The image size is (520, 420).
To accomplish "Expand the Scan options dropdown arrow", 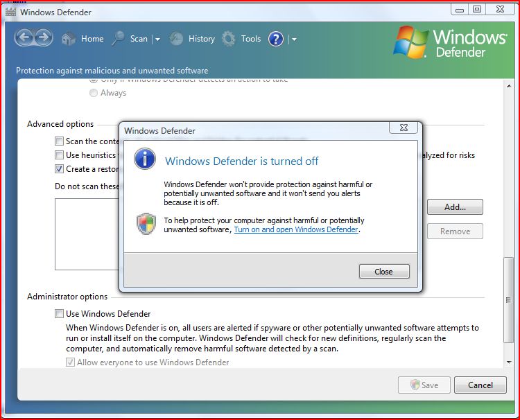I will pos(157,39).
